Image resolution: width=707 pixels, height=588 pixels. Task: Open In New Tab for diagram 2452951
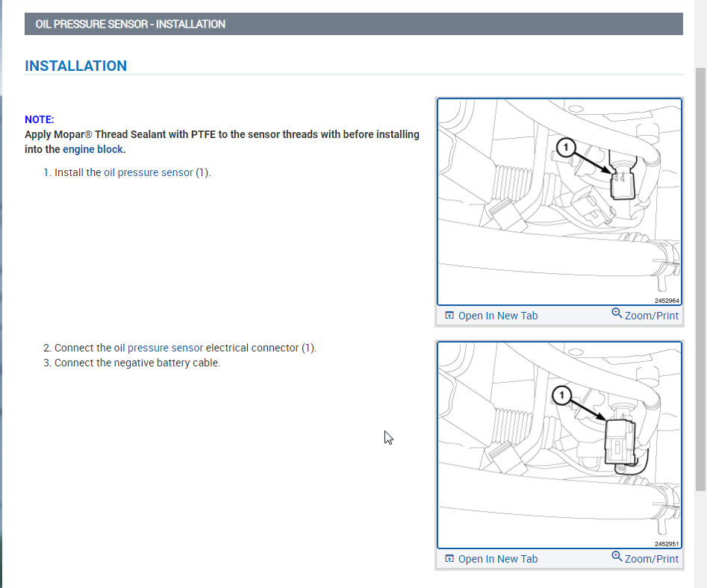point(498,559)
